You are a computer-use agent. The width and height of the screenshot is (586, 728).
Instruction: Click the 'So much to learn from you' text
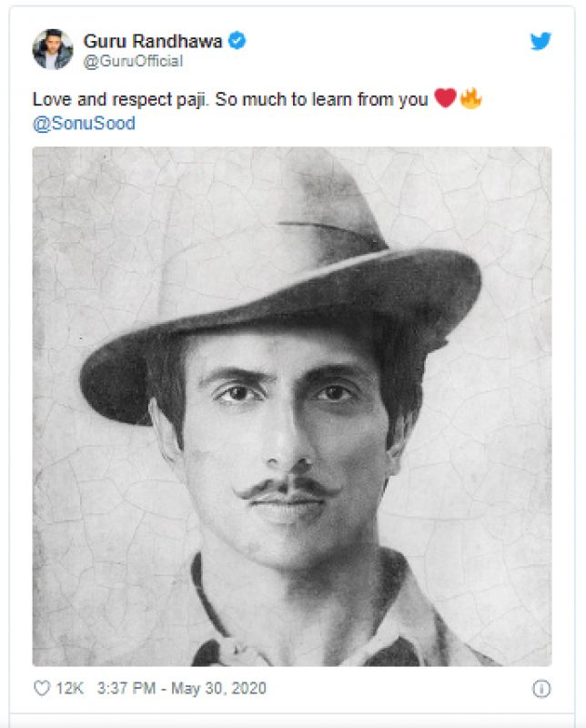point(321,99)
